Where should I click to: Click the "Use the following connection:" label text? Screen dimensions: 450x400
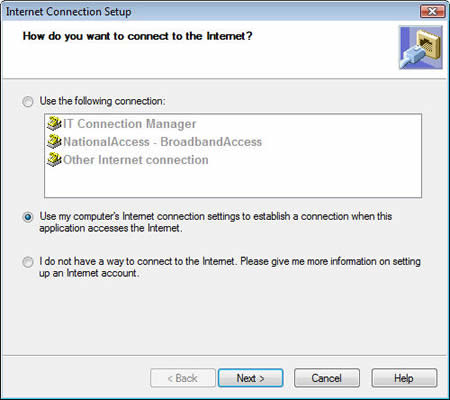pyautogui.click(x=102, y=101)
